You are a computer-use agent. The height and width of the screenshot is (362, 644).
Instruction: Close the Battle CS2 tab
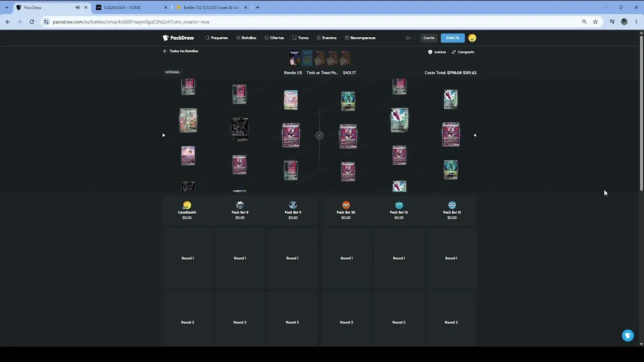[x=247, y=8]
